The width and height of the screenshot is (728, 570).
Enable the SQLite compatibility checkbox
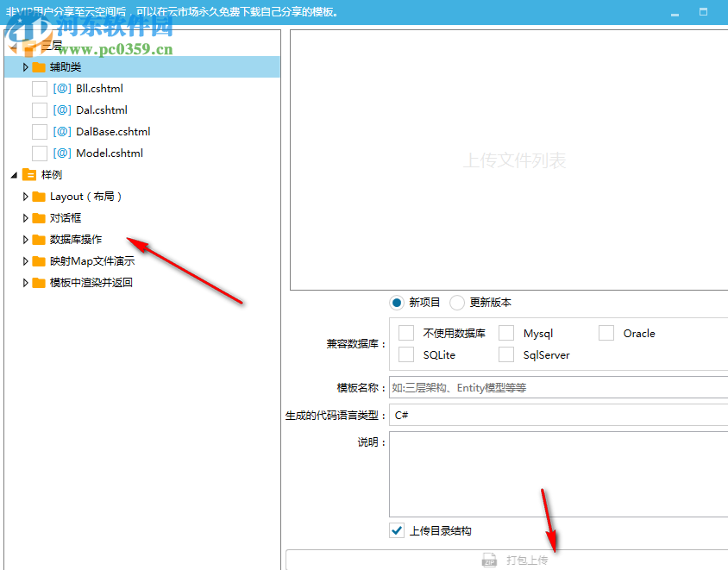tap(406, 354)
